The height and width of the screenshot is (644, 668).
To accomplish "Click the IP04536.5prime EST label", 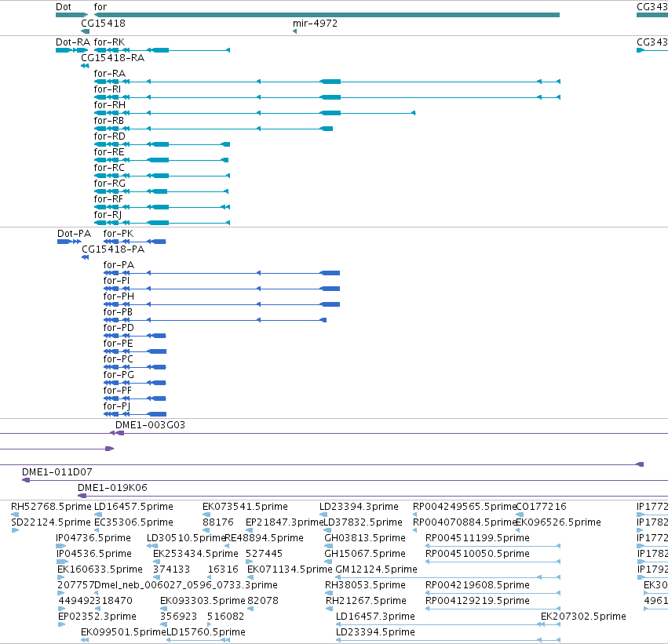I will click(x=93, y=554).
